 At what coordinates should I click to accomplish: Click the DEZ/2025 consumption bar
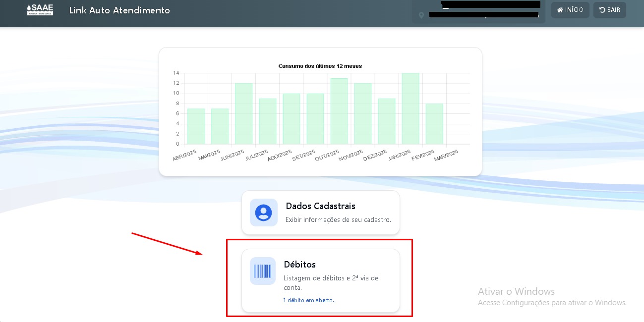pos(387,121)
